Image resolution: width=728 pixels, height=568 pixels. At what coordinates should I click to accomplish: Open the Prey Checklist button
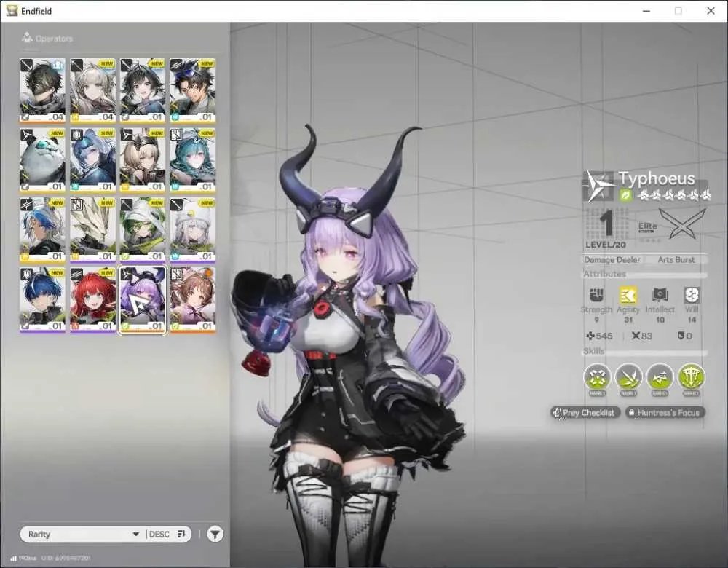(x=585, y=412)
